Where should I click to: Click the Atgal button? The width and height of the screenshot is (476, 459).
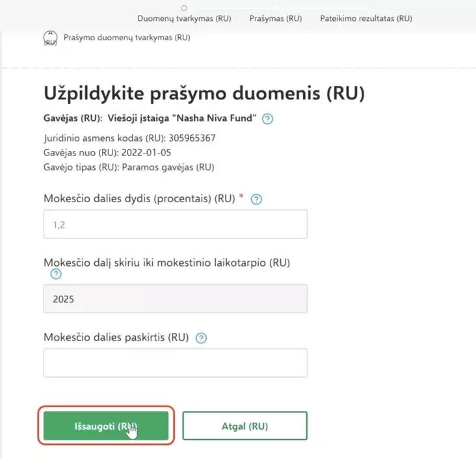[x=245, y=426]
